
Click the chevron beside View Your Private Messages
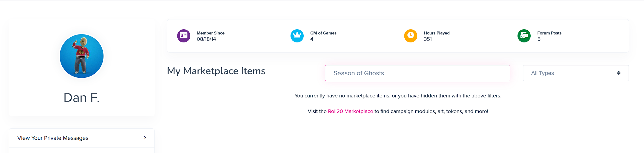pos(145,138)
